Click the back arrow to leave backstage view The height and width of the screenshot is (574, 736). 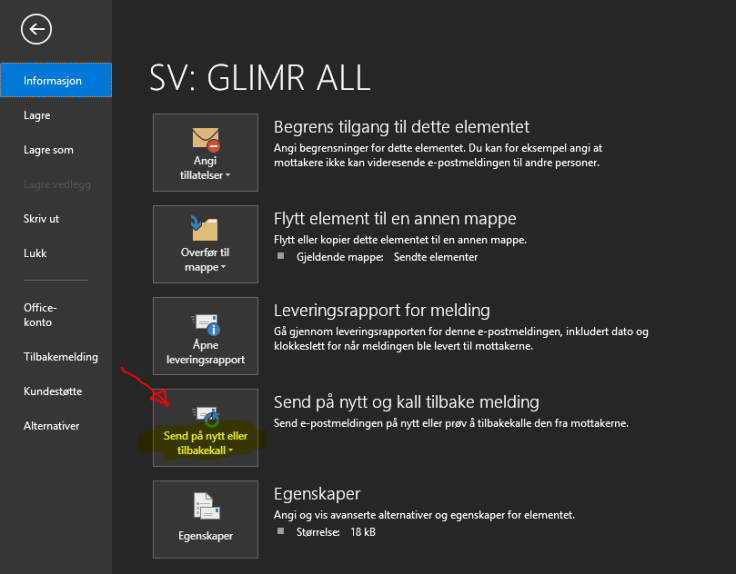pos(36,30)
